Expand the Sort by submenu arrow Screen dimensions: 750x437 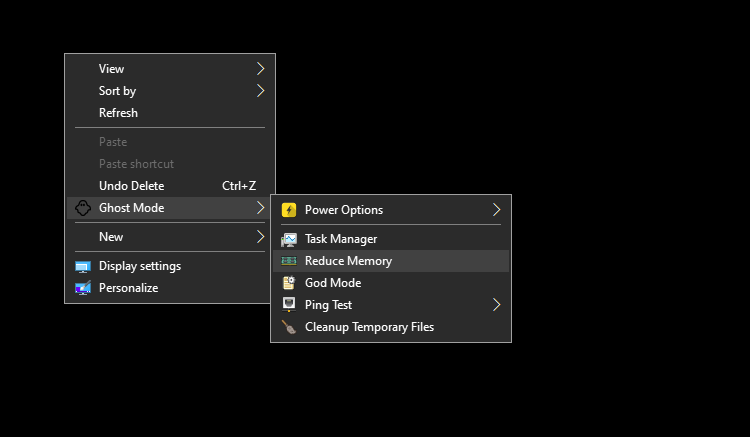point(260,91)
